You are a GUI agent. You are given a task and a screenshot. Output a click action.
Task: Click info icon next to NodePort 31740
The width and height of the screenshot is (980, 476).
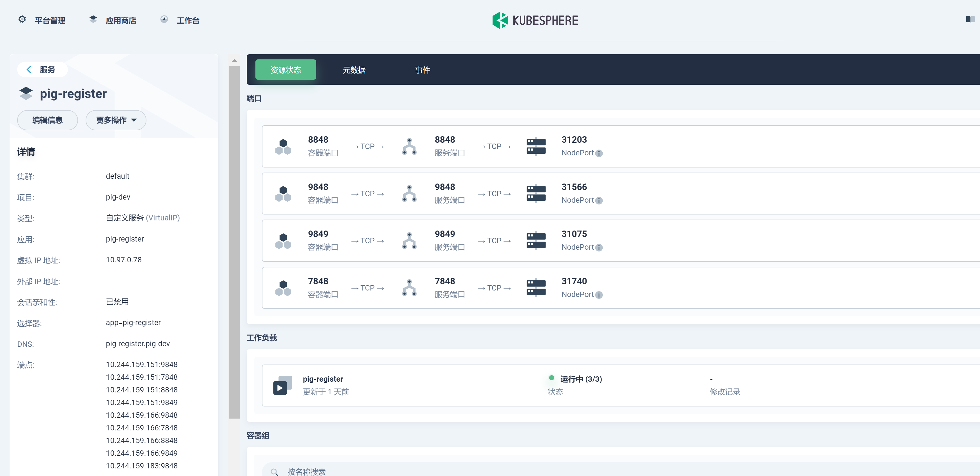599,295
